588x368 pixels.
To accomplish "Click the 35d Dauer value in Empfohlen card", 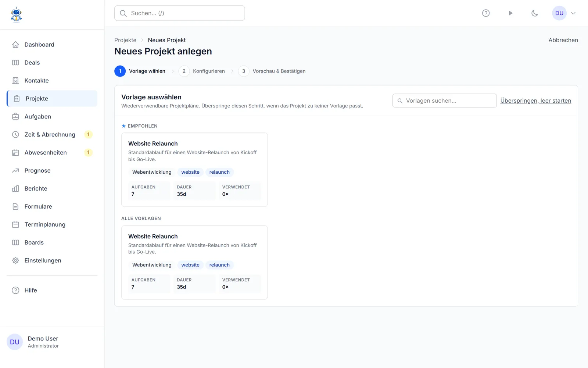I will pos(182,194).
